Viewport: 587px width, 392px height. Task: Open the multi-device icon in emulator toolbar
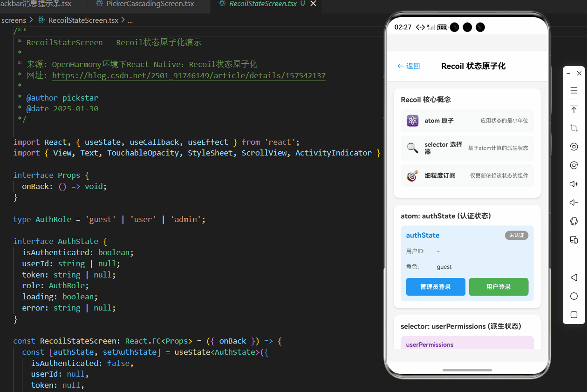tap(574, 240)
